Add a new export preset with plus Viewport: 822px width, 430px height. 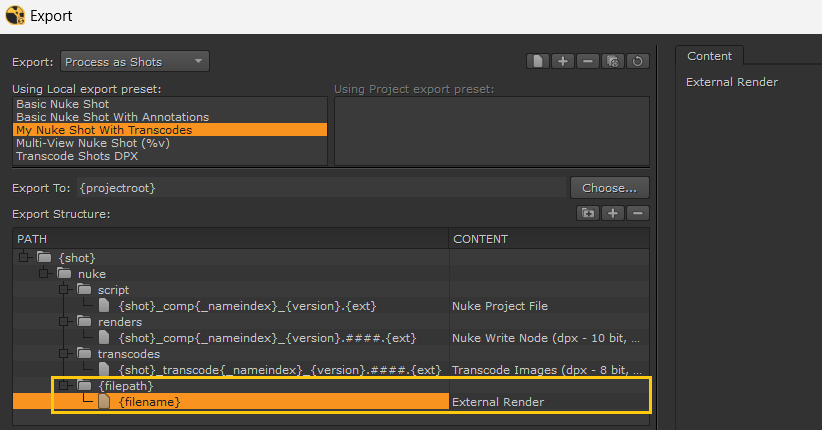tap(563, 62)
